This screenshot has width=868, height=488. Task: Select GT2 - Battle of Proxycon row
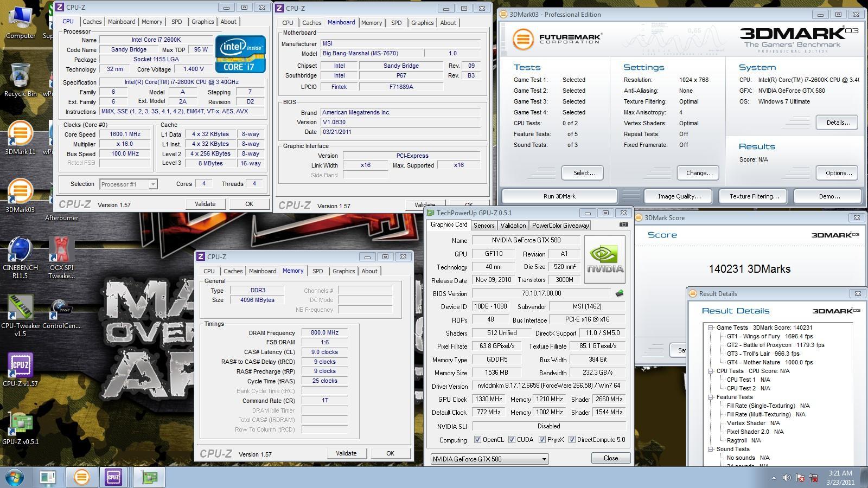click(775, 345)
